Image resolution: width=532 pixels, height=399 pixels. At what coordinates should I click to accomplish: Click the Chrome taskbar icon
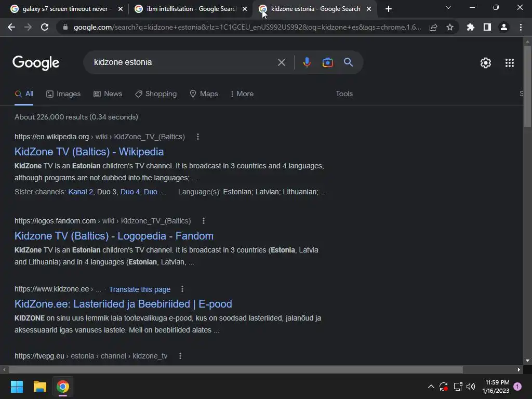pos(63,387)
